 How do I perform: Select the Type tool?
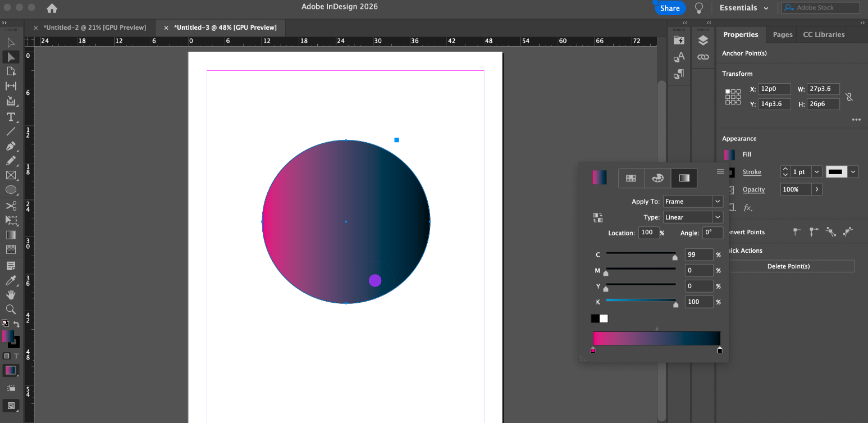[11, 117]
